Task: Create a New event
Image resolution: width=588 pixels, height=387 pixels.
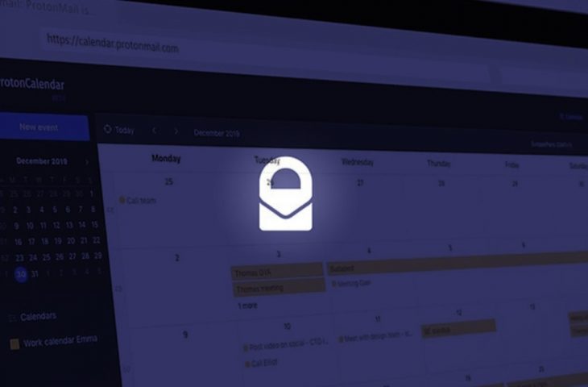Action: [x=43, y=127]
